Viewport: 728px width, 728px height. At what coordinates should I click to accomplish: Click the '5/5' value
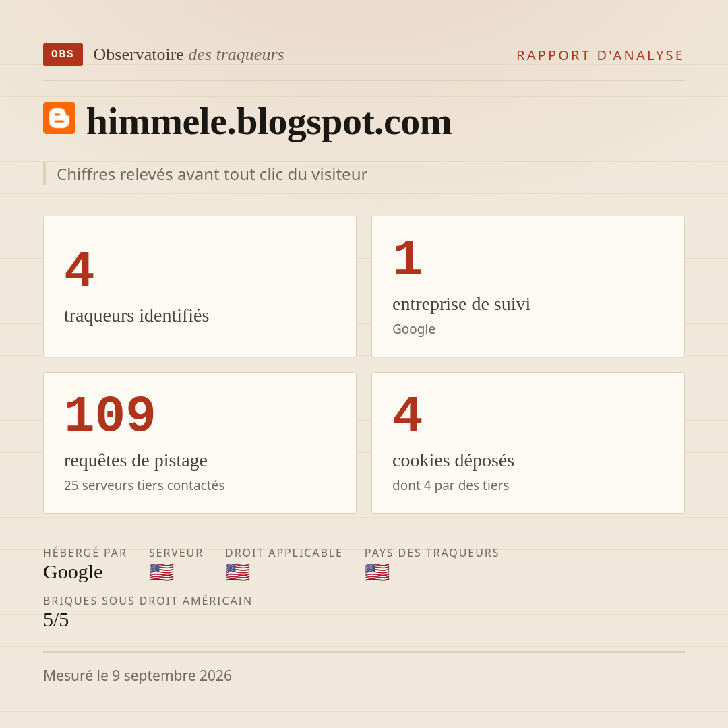pos(56,620)
